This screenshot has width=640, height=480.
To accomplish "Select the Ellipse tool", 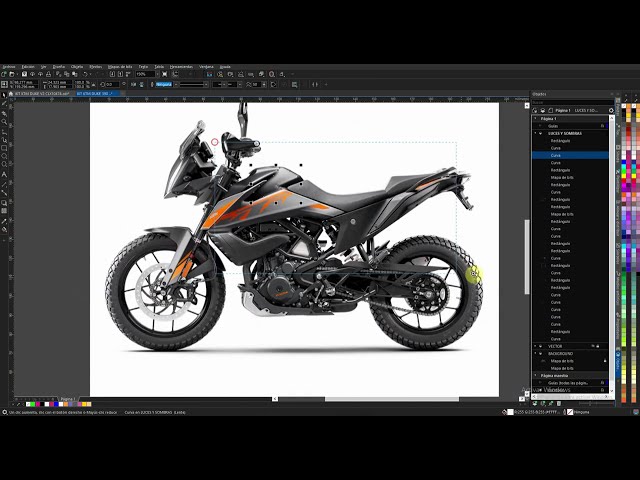I will coord(4,156).
